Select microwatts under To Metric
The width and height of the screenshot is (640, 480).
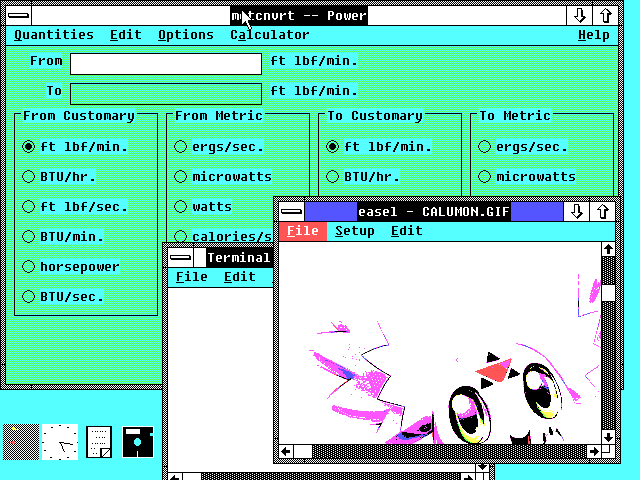[x=527, y=177]
